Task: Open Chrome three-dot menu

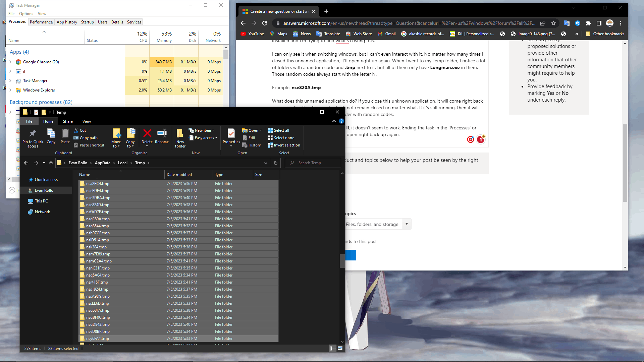Action: click(x=621, y=23)
